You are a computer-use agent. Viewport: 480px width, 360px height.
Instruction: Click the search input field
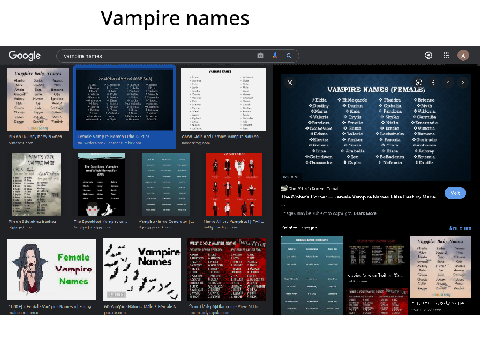click(x=158, y=56)
